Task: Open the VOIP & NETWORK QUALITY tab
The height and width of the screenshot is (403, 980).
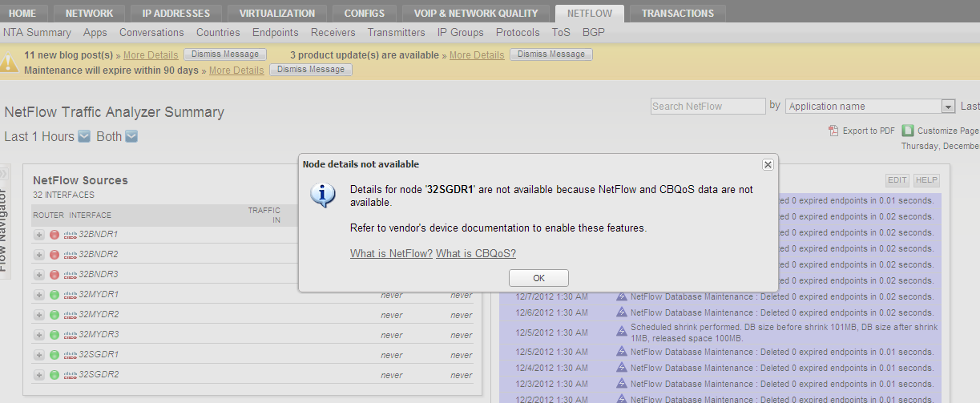Action: click(476, 13)
